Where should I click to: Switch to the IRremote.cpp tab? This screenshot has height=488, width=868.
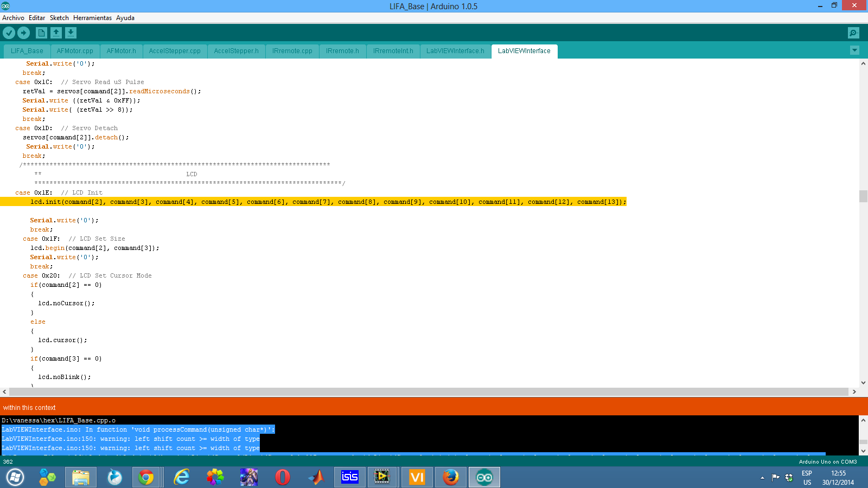coord(292,51)
